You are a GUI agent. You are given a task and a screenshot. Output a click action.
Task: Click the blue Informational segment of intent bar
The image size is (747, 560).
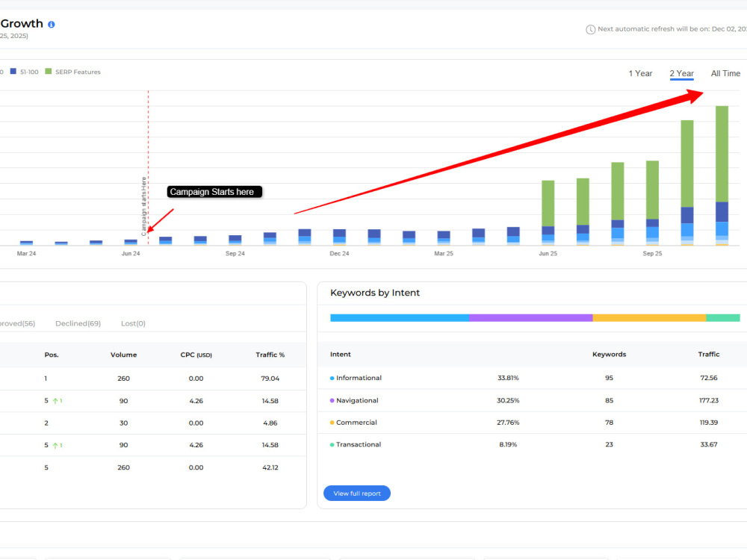pyautogui.click(x=400, y=317)
